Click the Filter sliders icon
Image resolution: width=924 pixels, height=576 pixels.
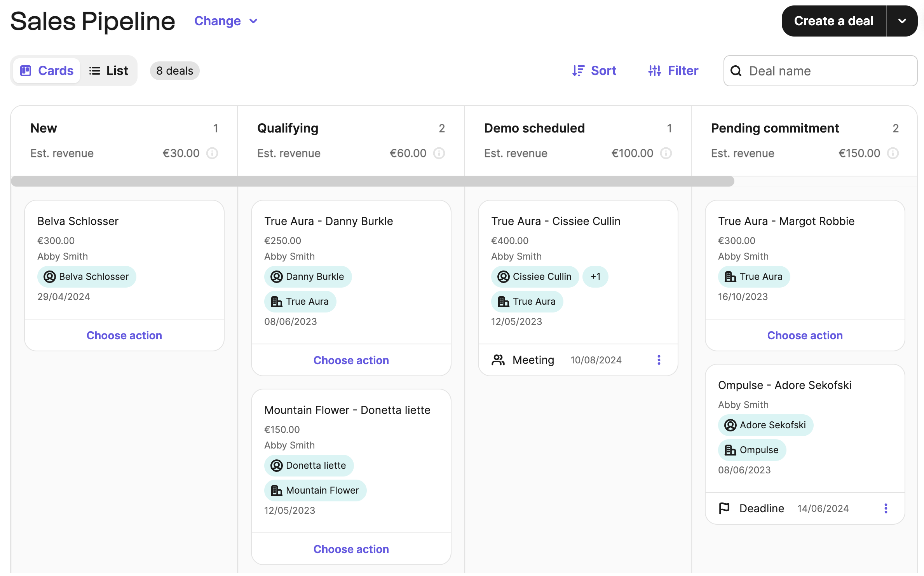coord(655,71)
